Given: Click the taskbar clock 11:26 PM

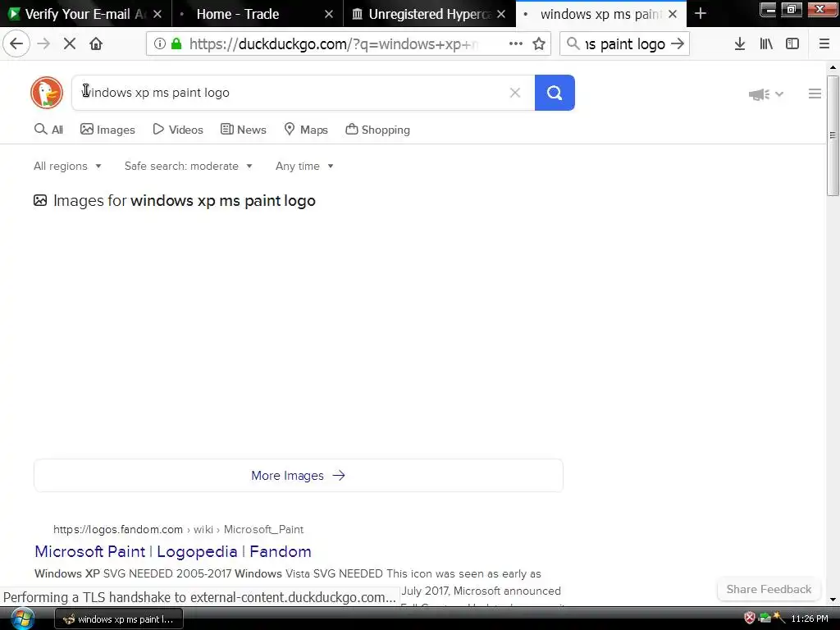Looking at the screenshot, I should click(810, 619).
